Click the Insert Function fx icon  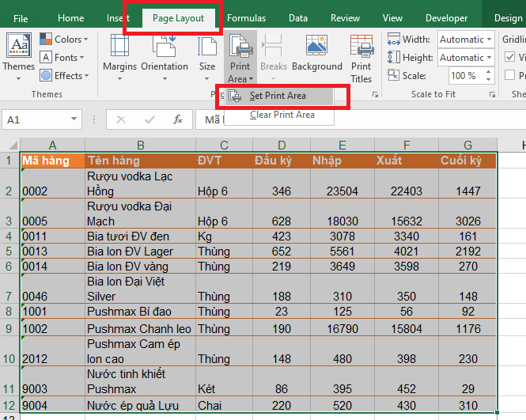point(178,119)
